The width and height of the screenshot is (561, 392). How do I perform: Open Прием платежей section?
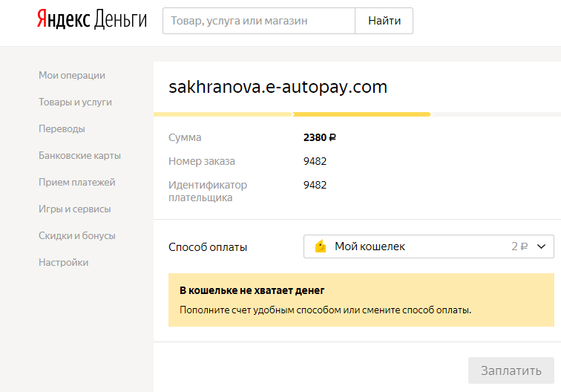pos(76,182)
